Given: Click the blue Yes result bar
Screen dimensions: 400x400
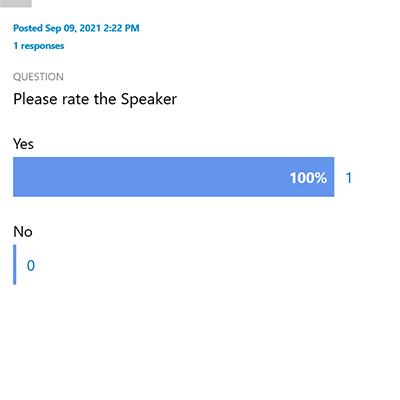Looking at the screenshot, I should point(173,177).
